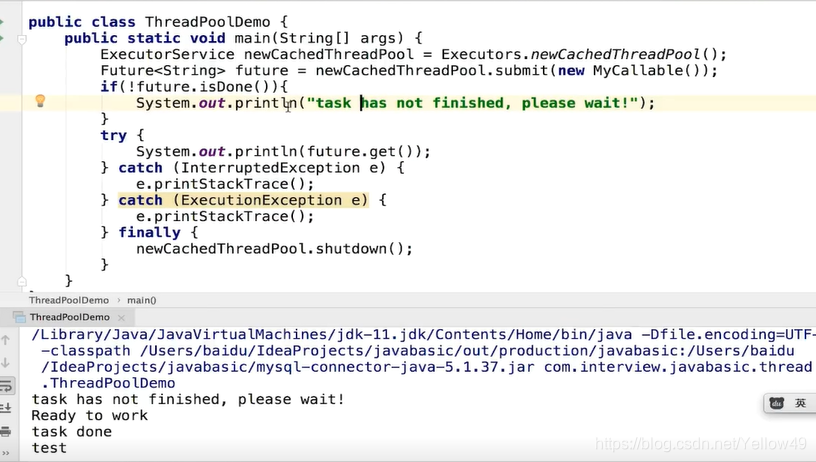Click the Java executable path link in console
Screen dimensions: 816x462
332,335
